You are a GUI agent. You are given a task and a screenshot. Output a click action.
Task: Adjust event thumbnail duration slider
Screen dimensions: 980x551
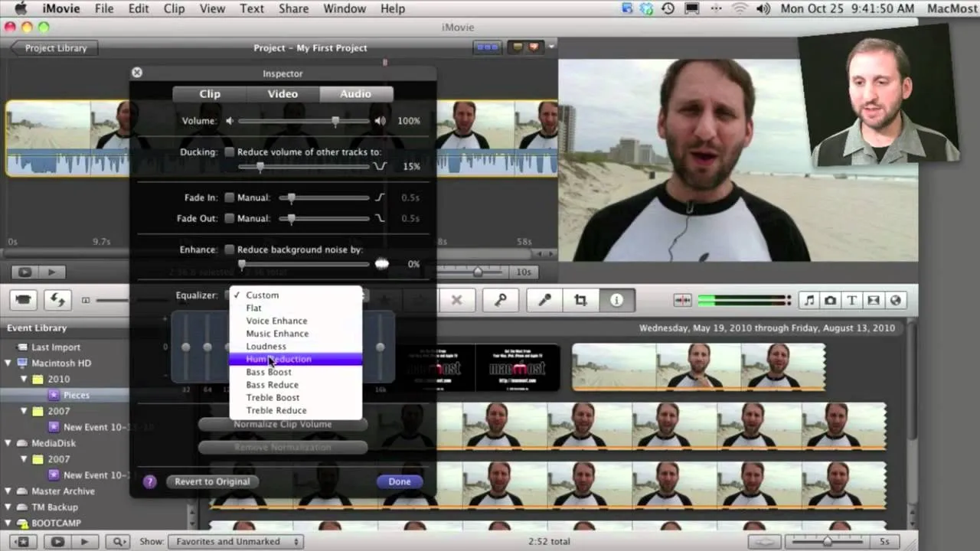pyautogui.click(x=828, y=541)
